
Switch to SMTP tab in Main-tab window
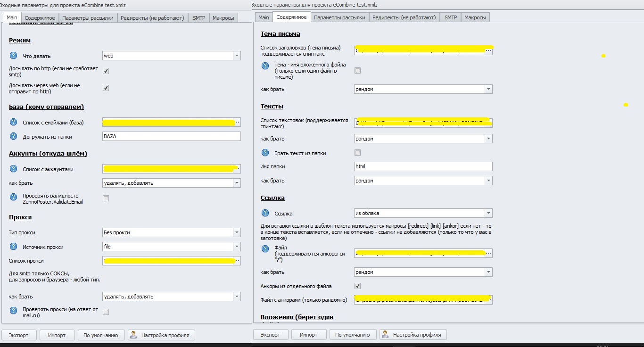[199, 18]
